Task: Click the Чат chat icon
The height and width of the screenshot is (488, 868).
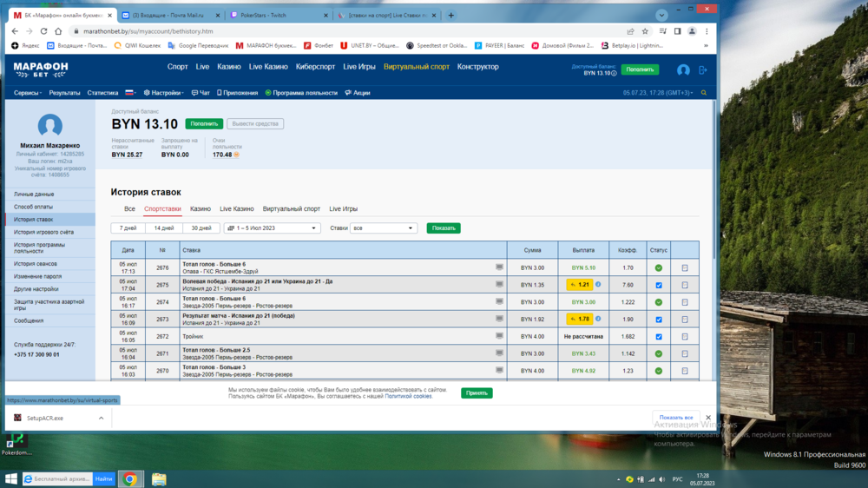Action: (201, 93)
